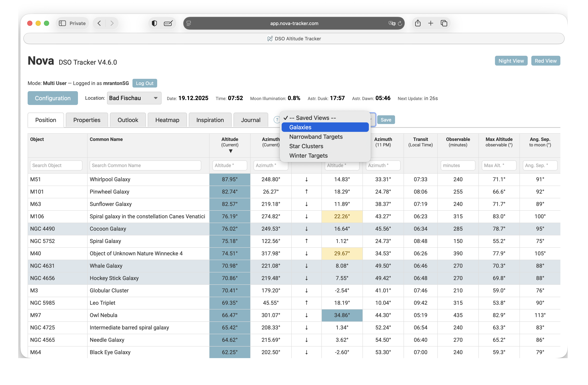Viewport: 588px width, 385px height.
Task: Click the reload page icon
Action: click(x=400, y=23)
